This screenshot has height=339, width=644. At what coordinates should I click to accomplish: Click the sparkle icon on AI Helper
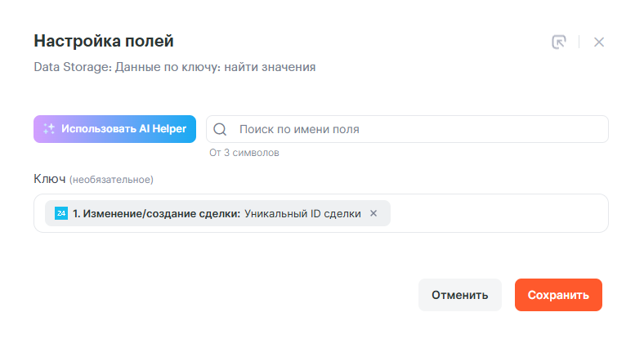[49, 129]
